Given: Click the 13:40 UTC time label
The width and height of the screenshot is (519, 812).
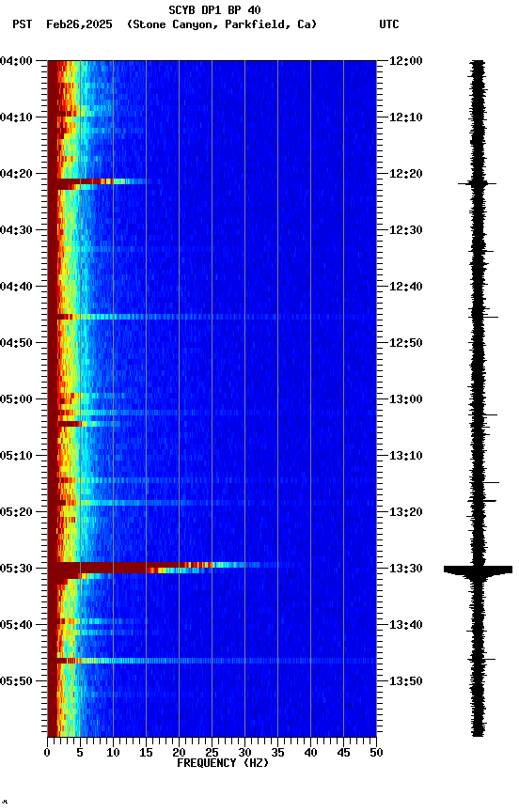Looking at the screenshot, I should coord(406,626).
